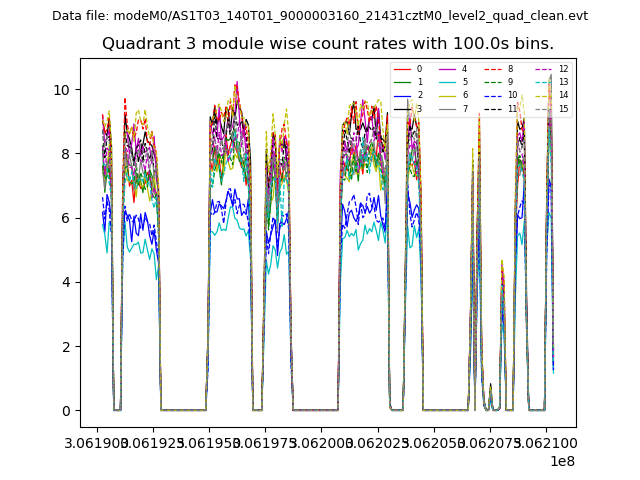Click the 1e8 axis offset text
This screenshot has width=640, height=480.
(561, 461)
